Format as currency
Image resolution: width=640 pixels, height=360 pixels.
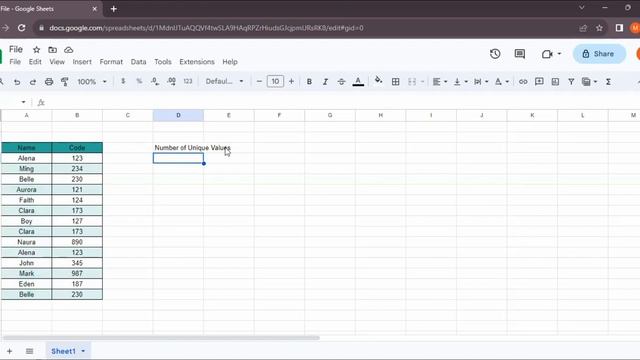[123, 81]
